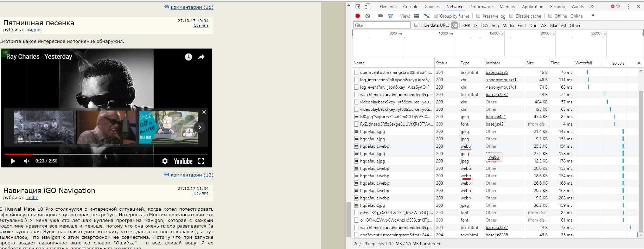Open the Console tab
The image size is (644, 249).
pos(410,6)
